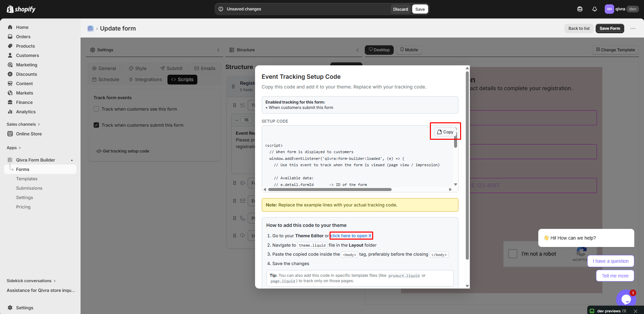
Task: Click the Settings panel gear icon
Action: (93, 50)
